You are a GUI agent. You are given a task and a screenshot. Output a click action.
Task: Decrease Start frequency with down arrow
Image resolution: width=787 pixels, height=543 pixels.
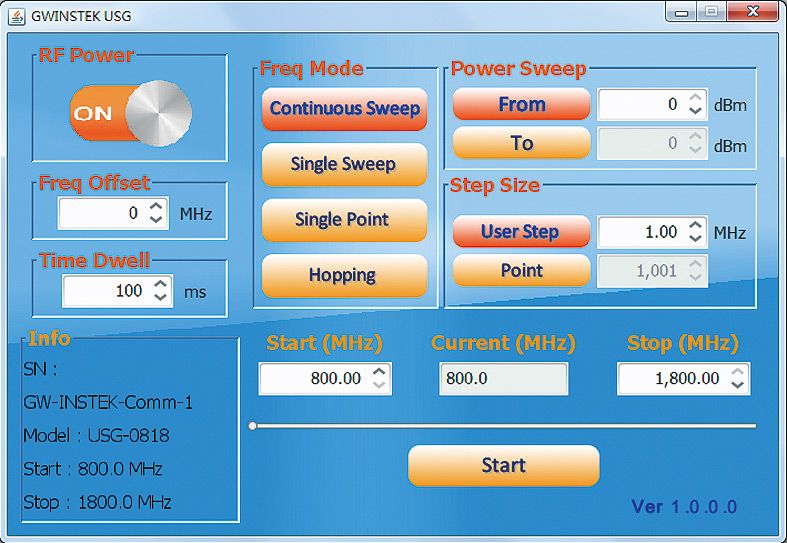coord(379,385)
